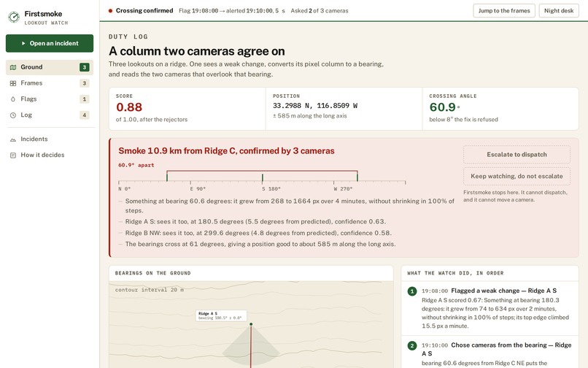The height and width of the screenshot is (368, 588).
Task: Click the W 270° mark on bearing scale
Action: [x=343, y=189]
